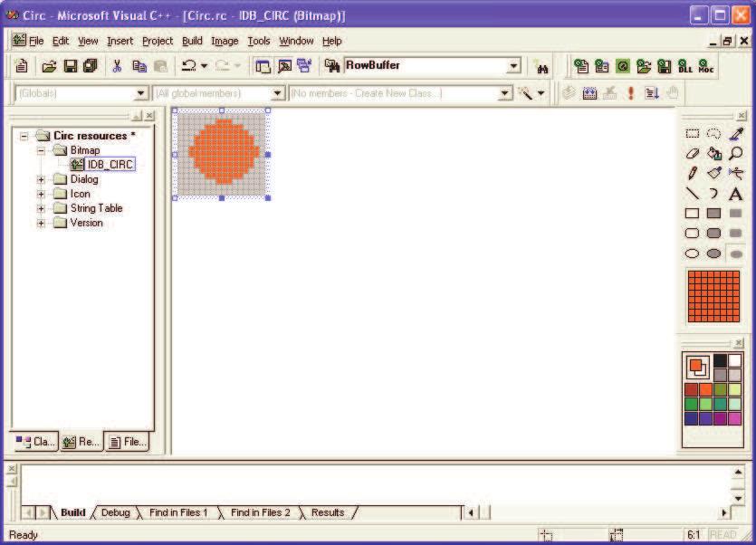Expand the Dialog folder node
The image size is (756, 545).
(41, 180)
